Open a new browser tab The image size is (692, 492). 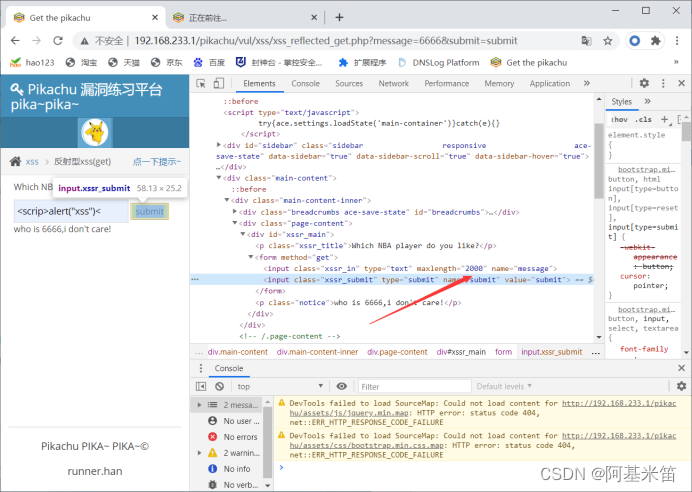coord(339,17)
